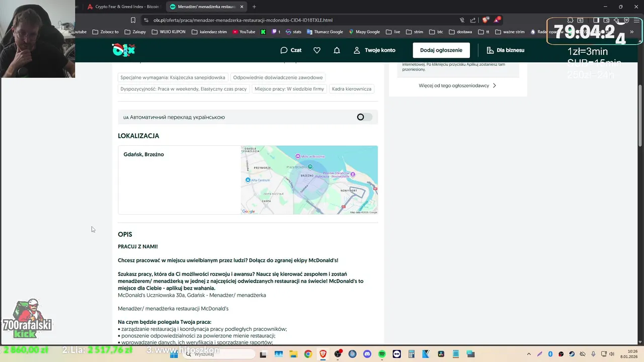
Task: Open kalendarz strim bookmark folder
Action: (x=209, y=32)
